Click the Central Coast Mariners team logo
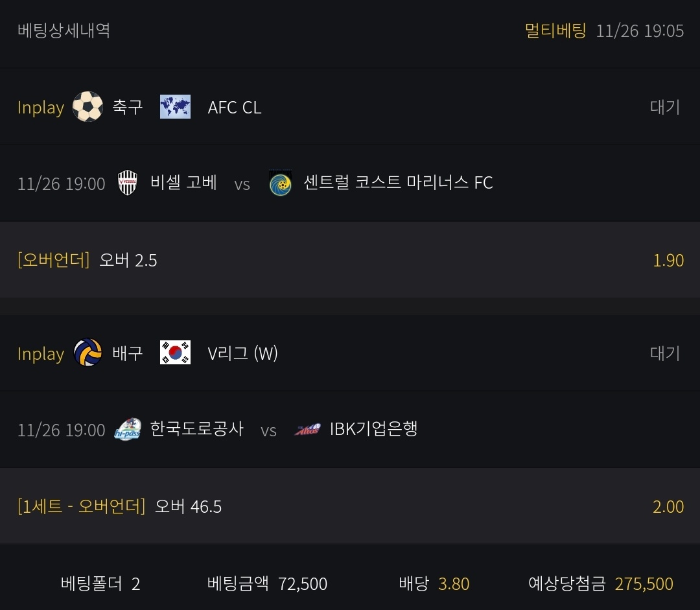Viewport: 700px width, 610px height. tap(280, 183)
